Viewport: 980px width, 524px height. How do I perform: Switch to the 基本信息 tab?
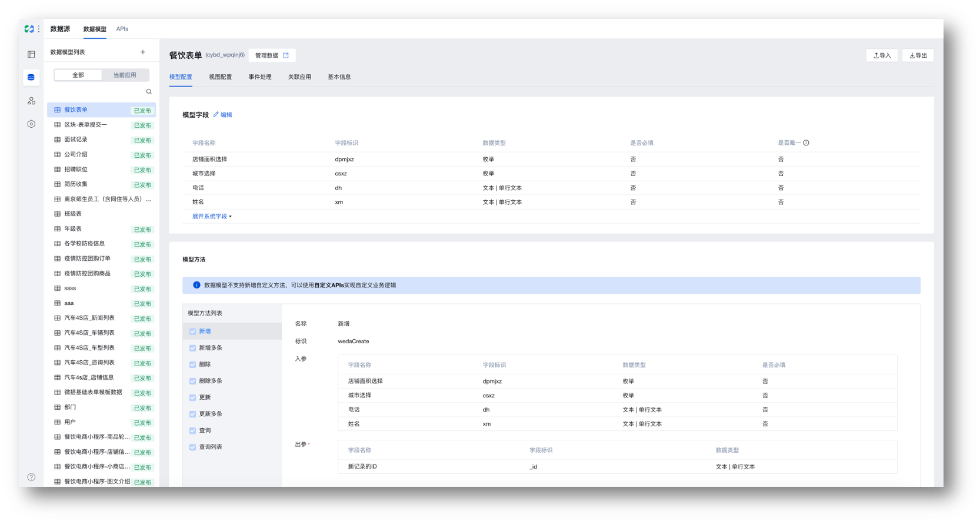click(339, 77)
